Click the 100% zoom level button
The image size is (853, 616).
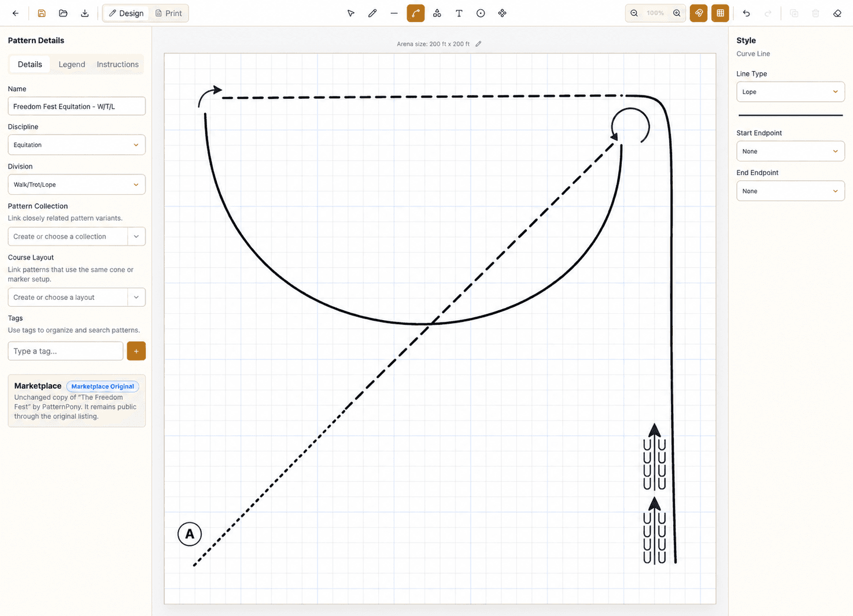coord(655,13)
